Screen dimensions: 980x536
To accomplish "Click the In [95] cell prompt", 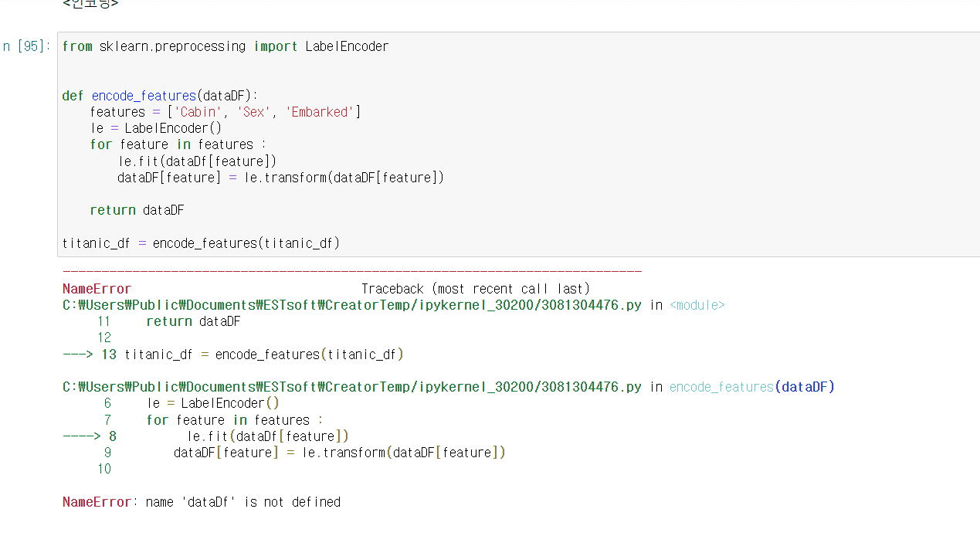I will click(x=26, y=46).
